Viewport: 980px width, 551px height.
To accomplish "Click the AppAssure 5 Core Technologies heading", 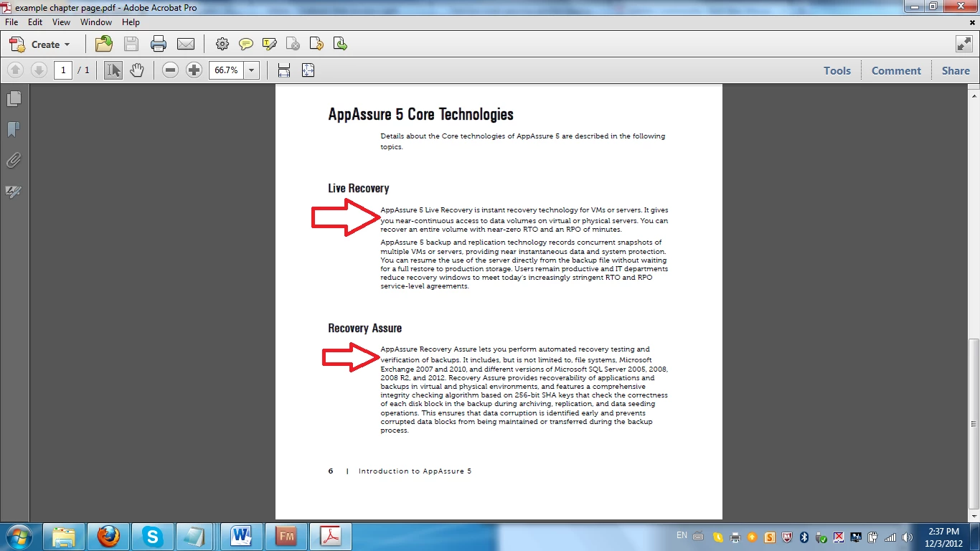I will coord(420,115).
